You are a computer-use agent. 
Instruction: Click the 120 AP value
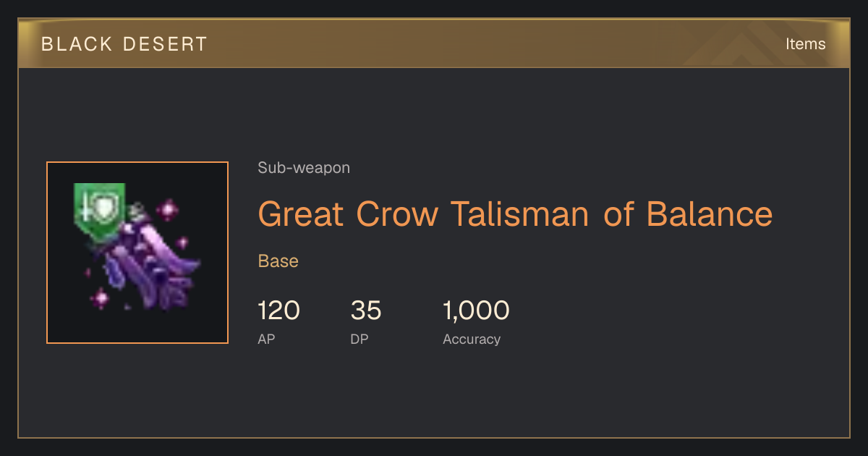pyautogui.click(x=278, y=311)
